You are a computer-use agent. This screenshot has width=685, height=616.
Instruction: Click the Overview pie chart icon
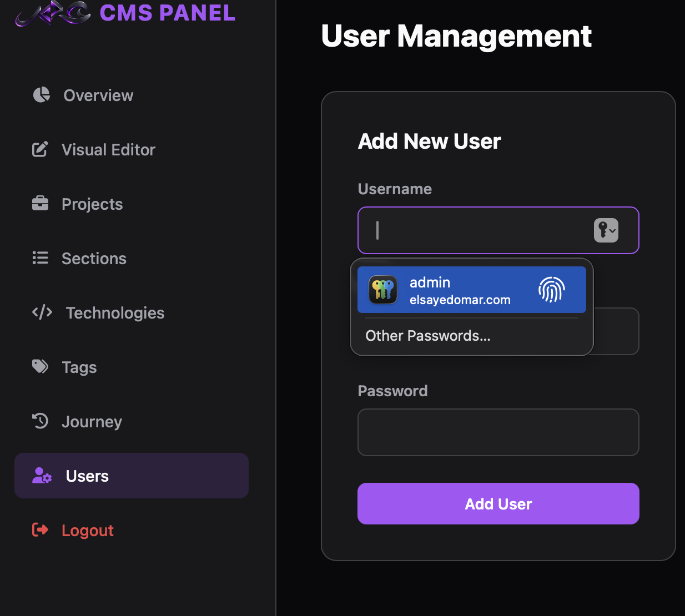click(42, 95)
